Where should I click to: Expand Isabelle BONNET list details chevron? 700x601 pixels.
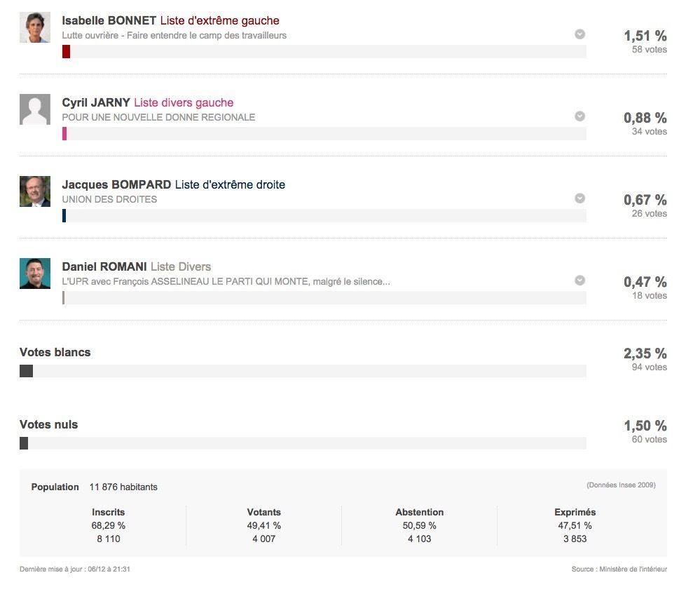[579, 34]
